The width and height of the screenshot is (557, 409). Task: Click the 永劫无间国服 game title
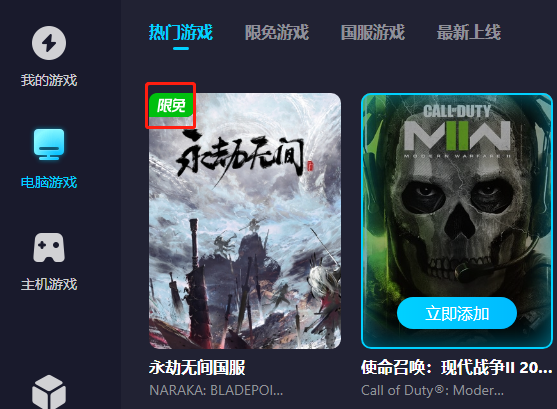click(x=197, y=367)
